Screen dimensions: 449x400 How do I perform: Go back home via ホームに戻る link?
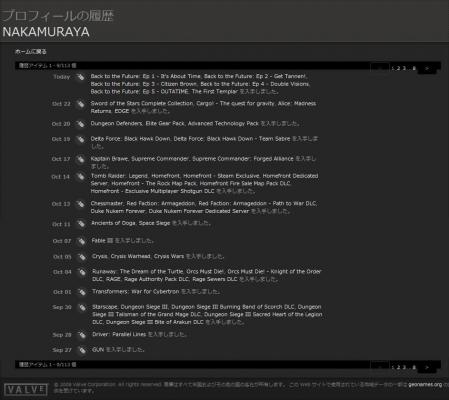click(30, 52)
